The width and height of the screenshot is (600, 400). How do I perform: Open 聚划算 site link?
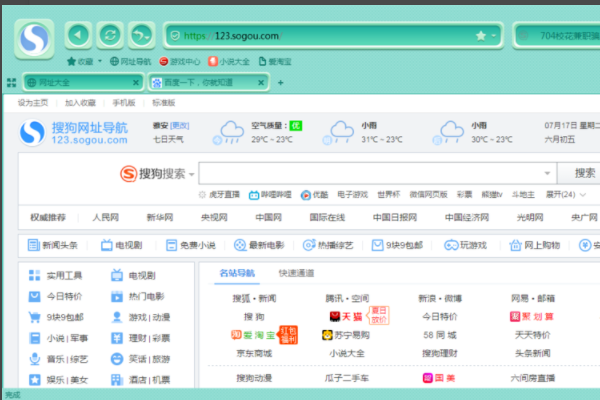tap(532, 317)
